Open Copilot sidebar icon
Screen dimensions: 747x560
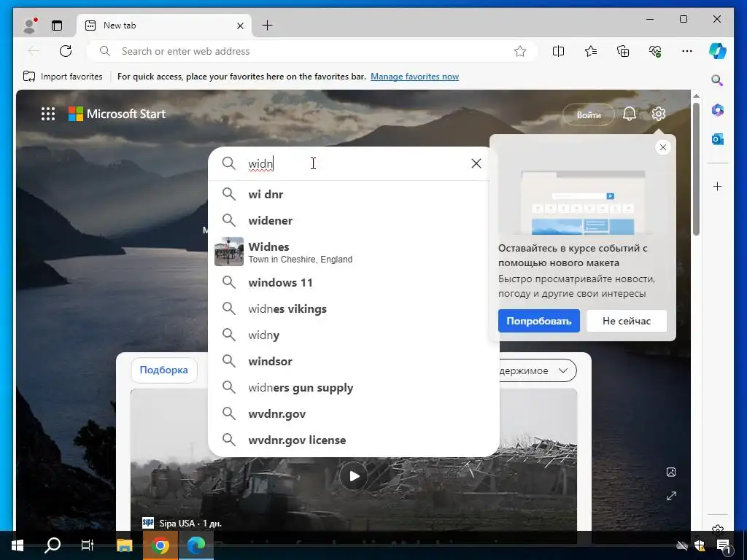coord(718,51)
